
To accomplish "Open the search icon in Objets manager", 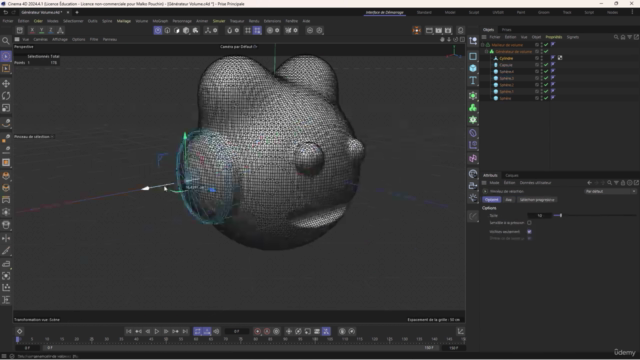I will click(x=616, y=37).
